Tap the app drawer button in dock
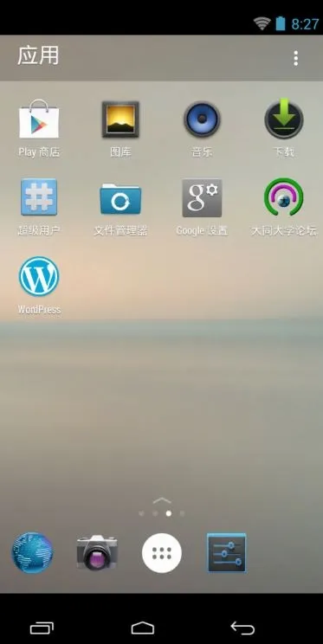323x644 pixels. (161, 553)
